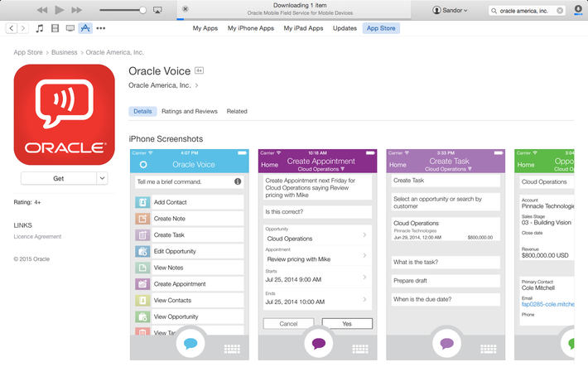Image resolution: width=588 pixels, height=367 pixels.
Task: Open the Sandor account menu
Action: [x=450, y=10]
